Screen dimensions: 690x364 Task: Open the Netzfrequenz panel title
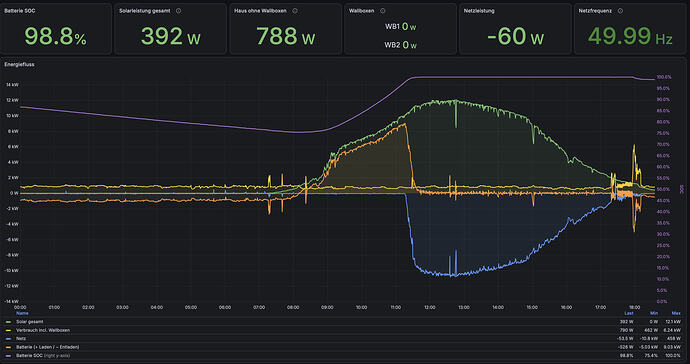[x=595, y=11]
